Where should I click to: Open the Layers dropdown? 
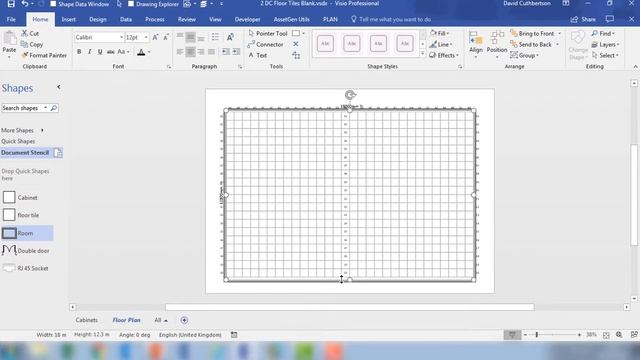pyautogui.click(x=606, y=44)
